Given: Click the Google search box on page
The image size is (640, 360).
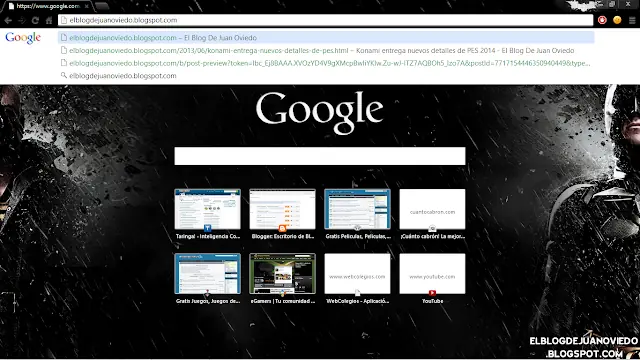Looking at the screenshot, I should (x=320, y=156).
